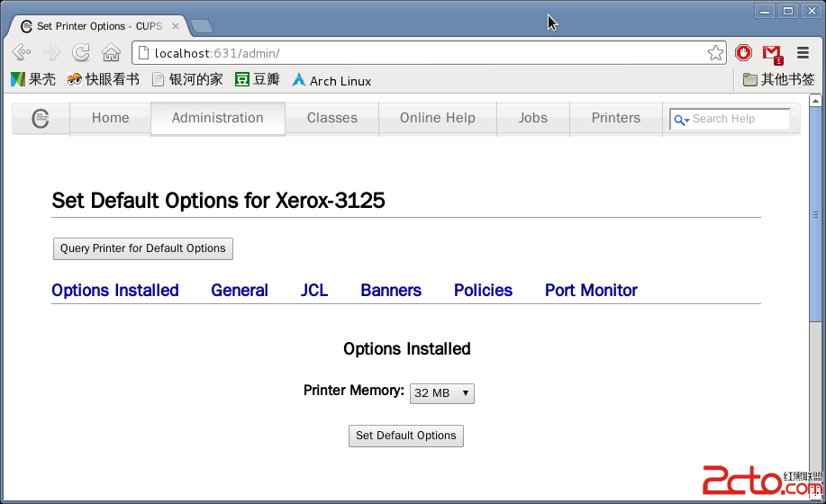Click Query Printer for Default Options
The image size is (826, 504).
tap(142, 248)
